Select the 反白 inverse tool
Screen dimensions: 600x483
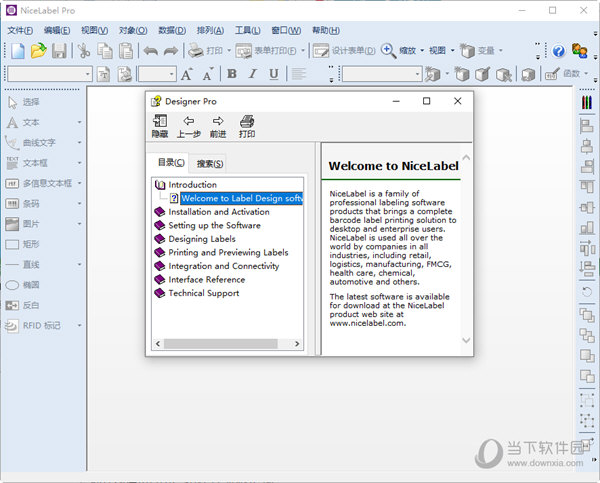pos(23,305)
